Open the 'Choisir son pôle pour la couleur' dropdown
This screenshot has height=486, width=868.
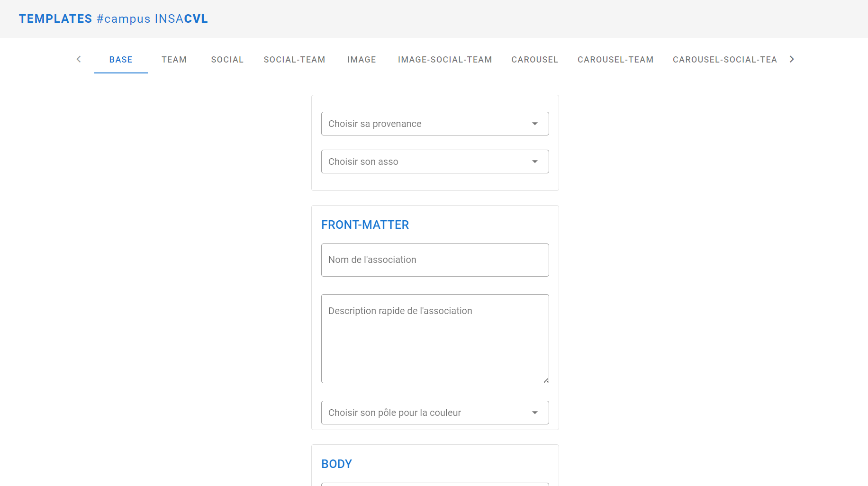click(x=434, y=412)
